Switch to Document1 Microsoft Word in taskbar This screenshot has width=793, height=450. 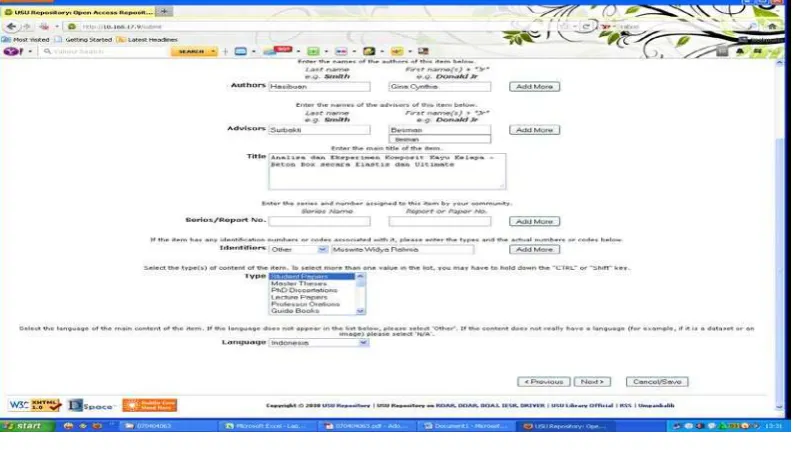466,426
